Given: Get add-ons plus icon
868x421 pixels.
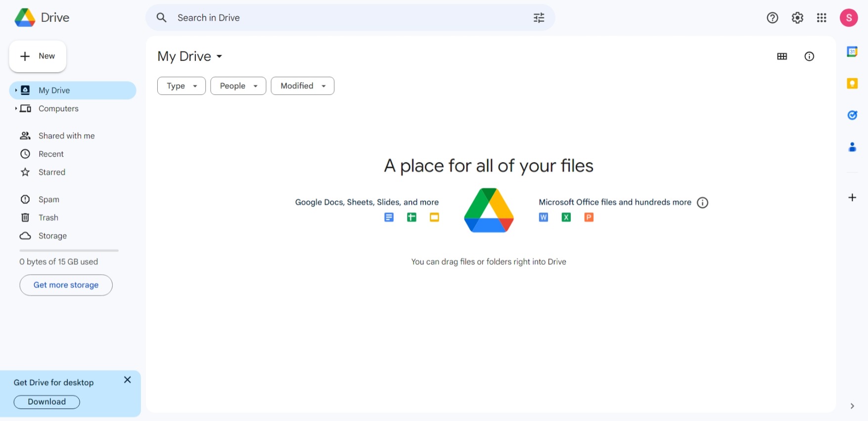Looking at the screenshot, I should click(x=852, y=198).
